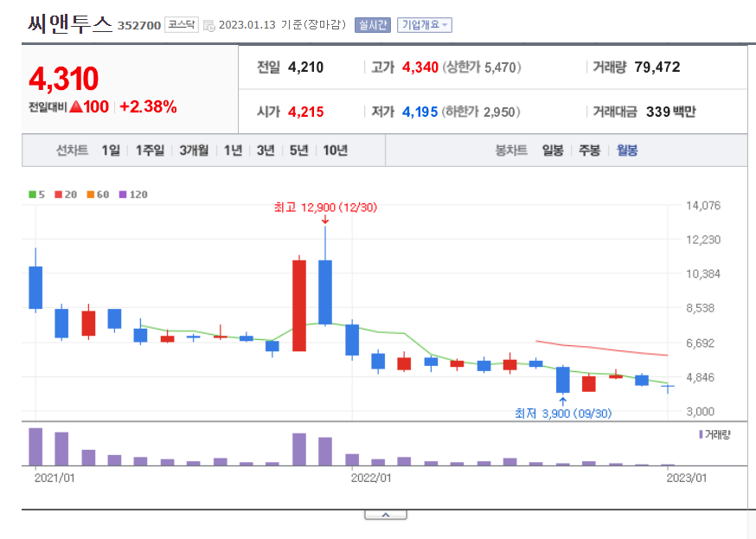Screen dimensions: 756x539
Task: Click the purple 120 moving average swatch
Action: pos(123,195)
